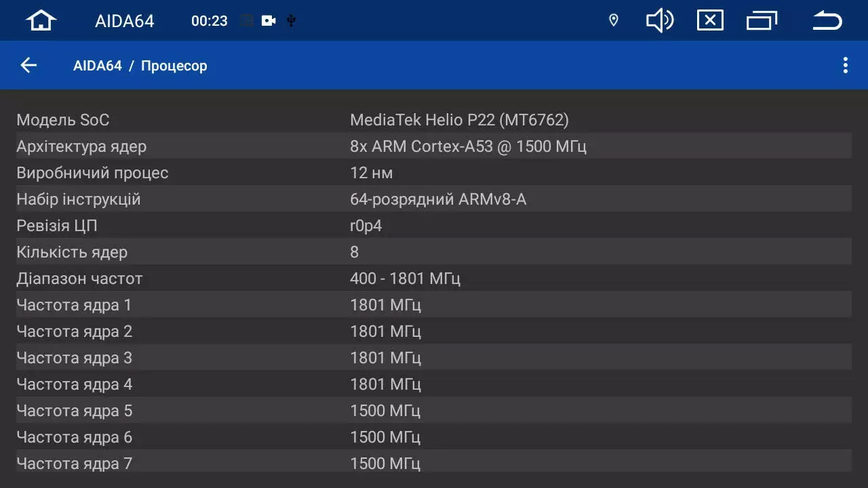Tap the Кількість ядер row
This screenshot has width=868, height=488.
point(434,252)
